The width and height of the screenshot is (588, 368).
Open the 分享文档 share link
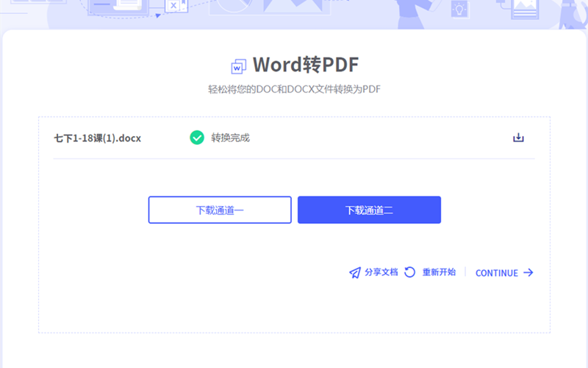[381, 272]
